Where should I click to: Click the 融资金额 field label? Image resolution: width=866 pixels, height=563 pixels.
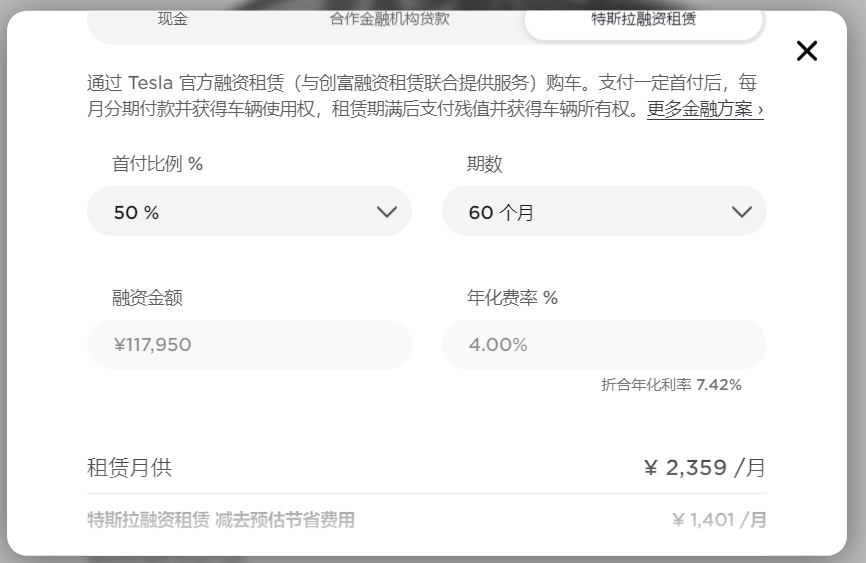(x=147, y=298)
